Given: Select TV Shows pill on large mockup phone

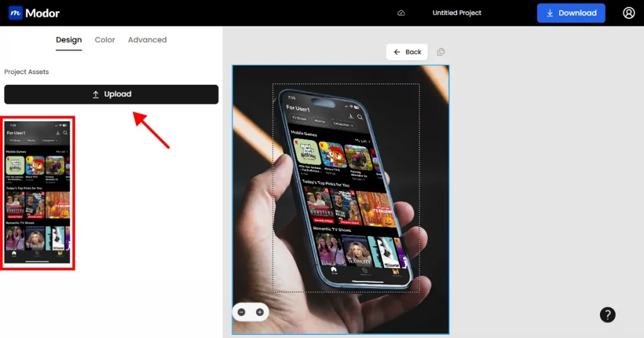Looking at the screenshot, I should (299, 118).
